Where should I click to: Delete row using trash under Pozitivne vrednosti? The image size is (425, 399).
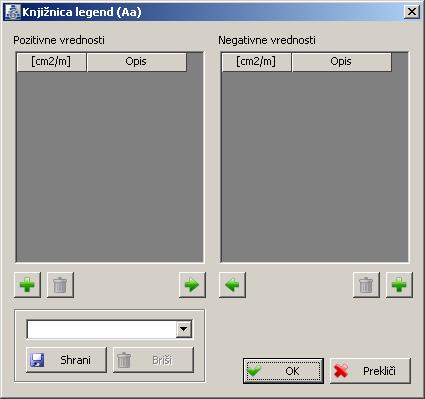pyautogui.click(x=60, y=285)
